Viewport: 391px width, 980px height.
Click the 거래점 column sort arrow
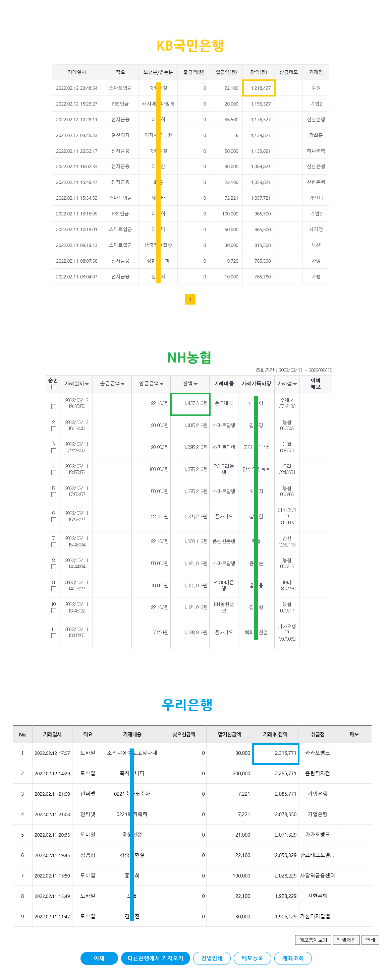point(295,384)
